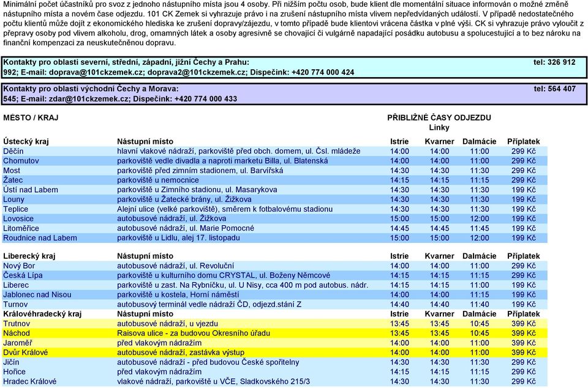The height and width of the screenshot is (388, 588).
Task: Click the Hořice city name
Action: (14, 372)
